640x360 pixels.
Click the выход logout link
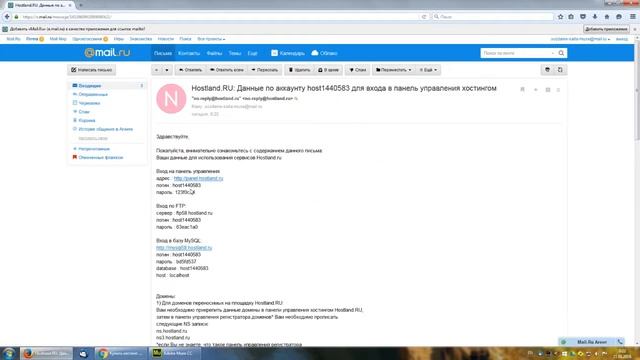point(622,39)
